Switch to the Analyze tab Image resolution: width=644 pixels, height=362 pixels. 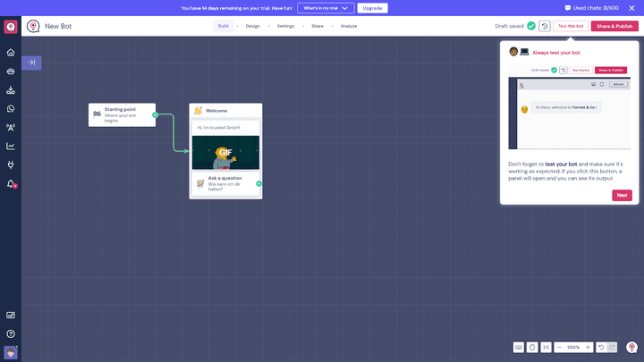pos(349,26)
